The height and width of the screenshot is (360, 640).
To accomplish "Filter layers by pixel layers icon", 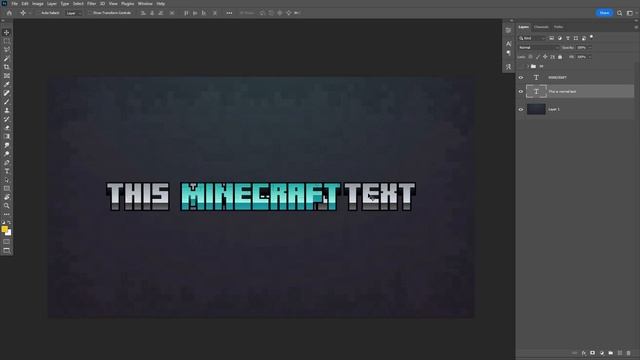I will 551,38.
